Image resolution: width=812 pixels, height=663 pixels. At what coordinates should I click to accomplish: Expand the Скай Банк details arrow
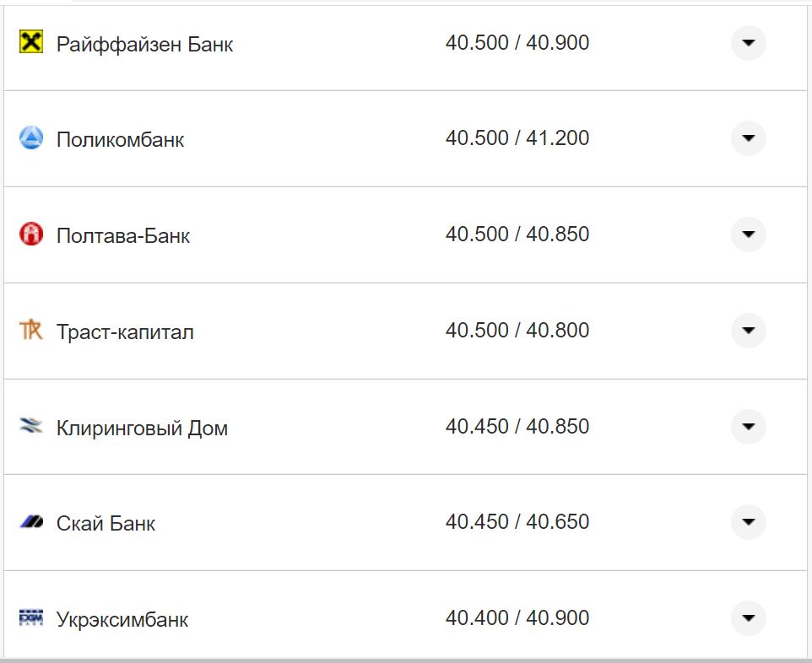click(x=748, y=521)
